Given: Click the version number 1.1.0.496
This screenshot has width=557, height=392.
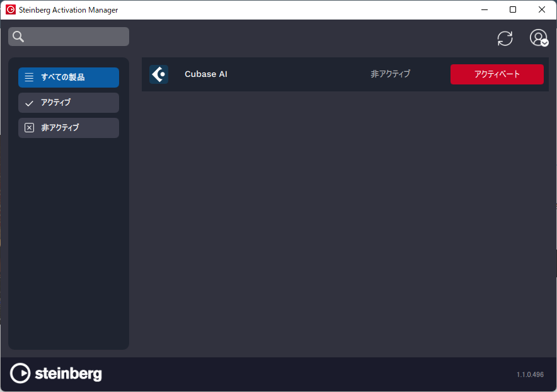Looking at the screenshot, I should (530, 374).
